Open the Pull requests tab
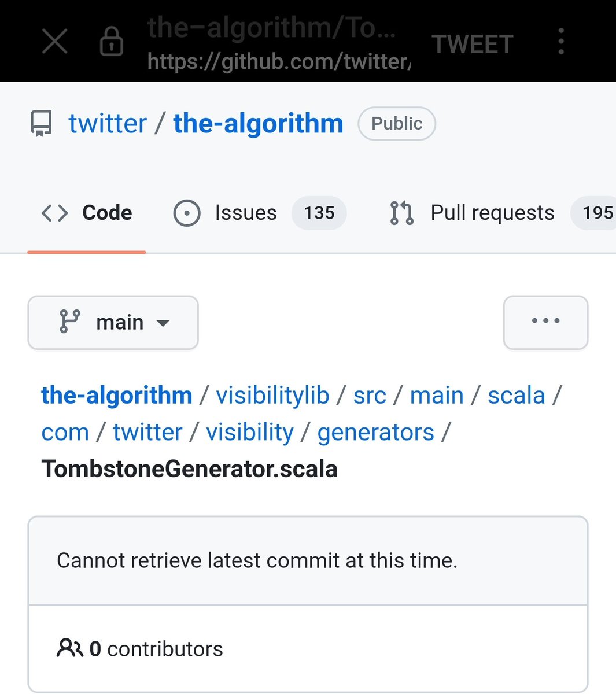Image resolution: width=616 pixels, height=694 pixels. click(492, 213)
